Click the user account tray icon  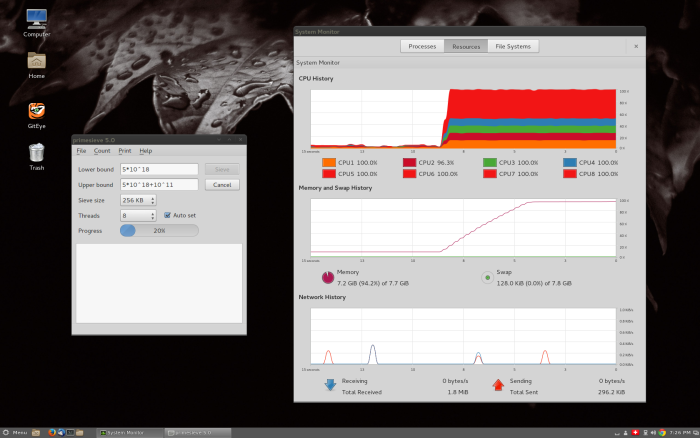pyautogui.click(x=625, y=433)
